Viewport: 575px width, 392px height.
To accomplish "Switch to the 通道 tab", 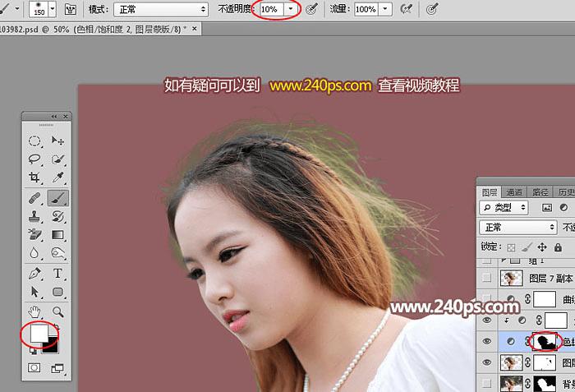I will [514, 192].
